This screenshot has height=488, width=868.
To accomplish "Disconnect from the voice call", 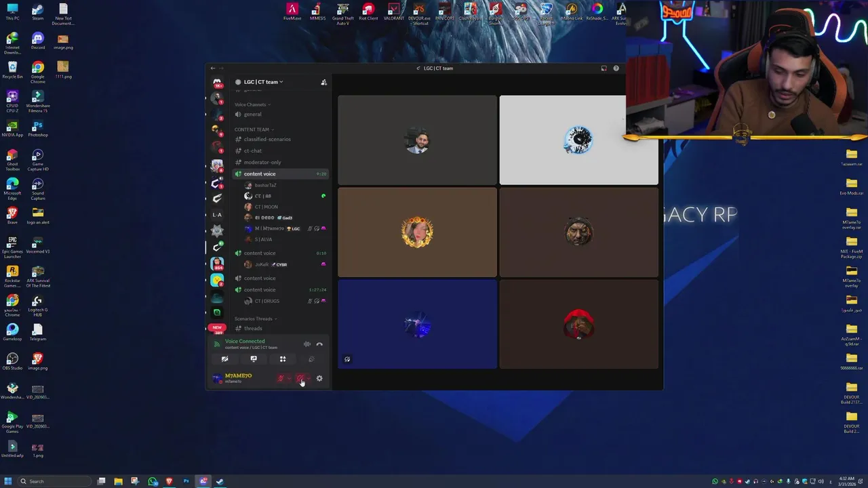I will 319,344.
